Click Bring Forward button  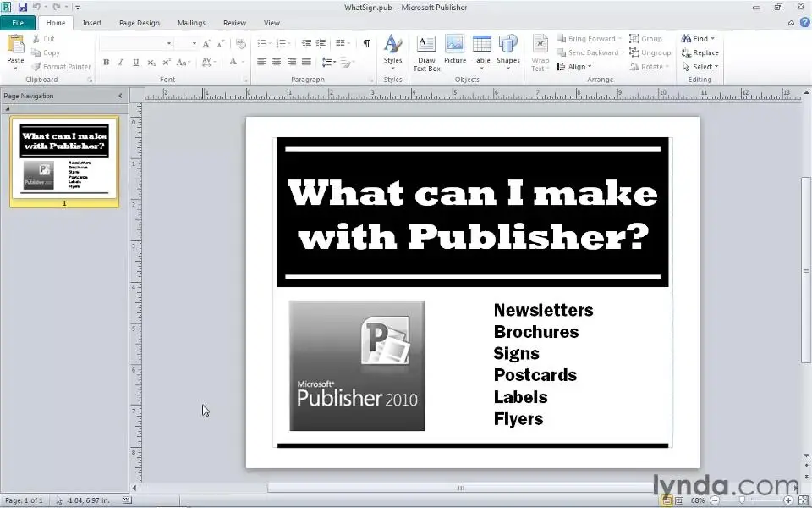pos(590,39)
